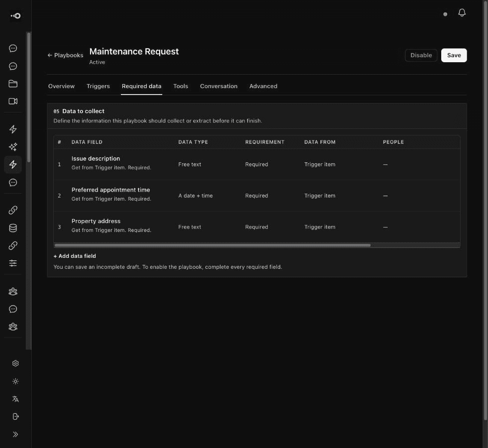
Task: Open the folder icon in the sidebar
Action: (x=13, y=84)
